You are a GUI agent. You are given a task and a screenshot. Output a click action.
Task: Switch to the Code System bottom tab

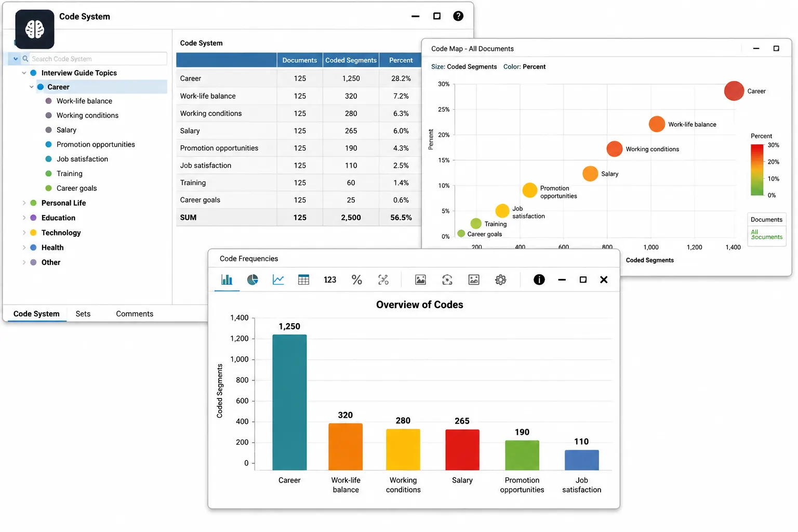pos(36,314)
